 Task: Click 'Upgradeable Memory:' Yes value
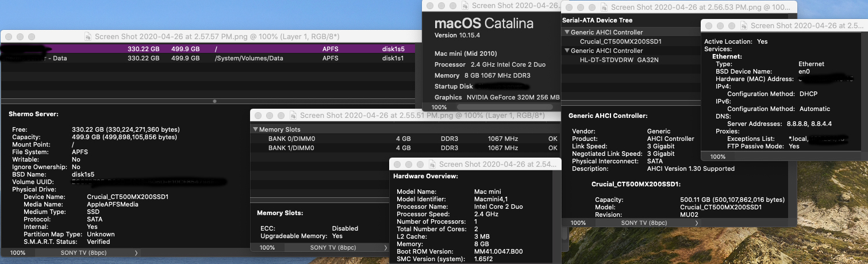(337, 236)
